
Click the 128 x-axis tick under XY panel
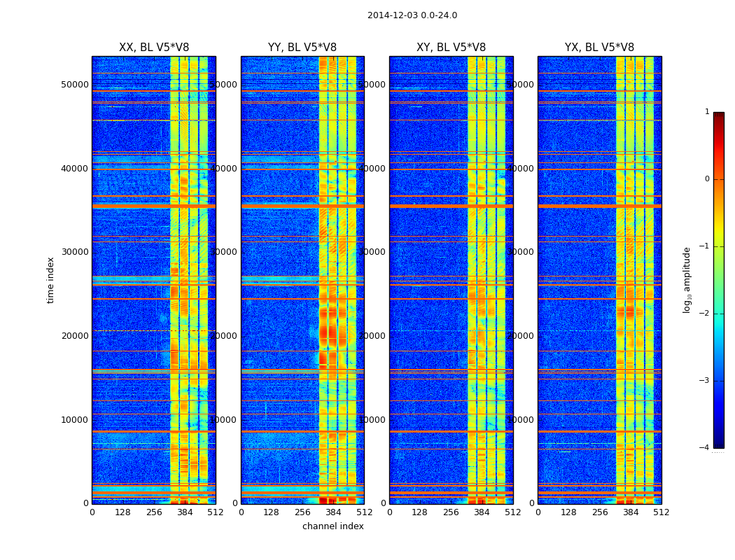[419, 512]
